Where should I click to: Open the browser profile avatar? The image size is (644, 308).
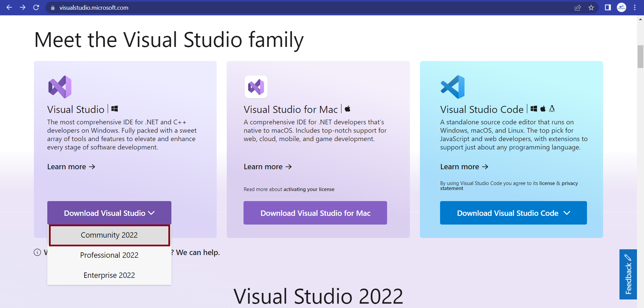point(622,7)
